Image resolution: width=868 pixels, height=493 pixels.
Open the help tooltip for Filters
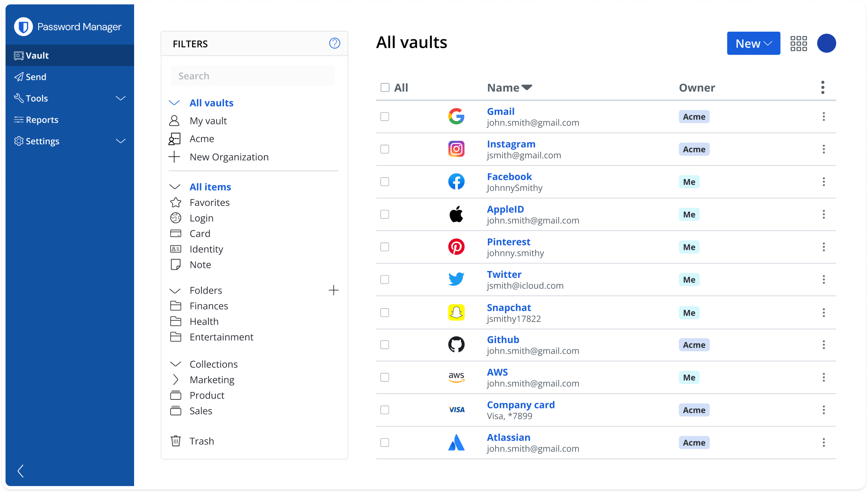(335, 43)
